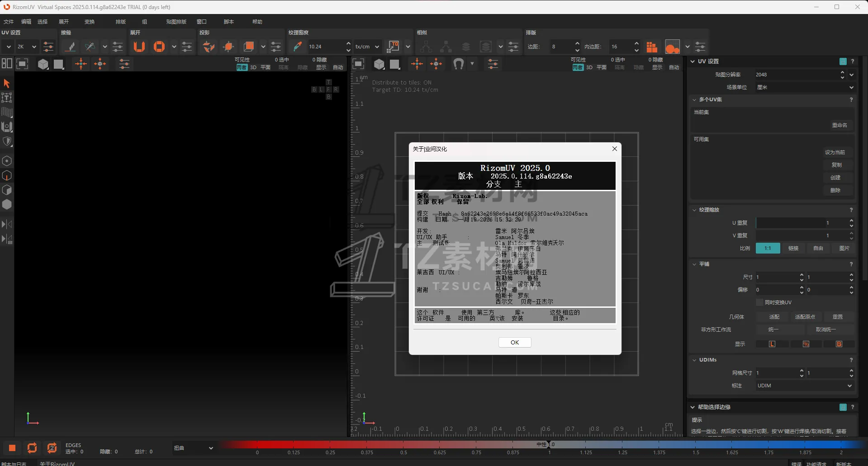The height and width of the screenshot is (466, 868).
Task: Click the magnet icon in UV viewport toolbar
Action: pos(458,64)
